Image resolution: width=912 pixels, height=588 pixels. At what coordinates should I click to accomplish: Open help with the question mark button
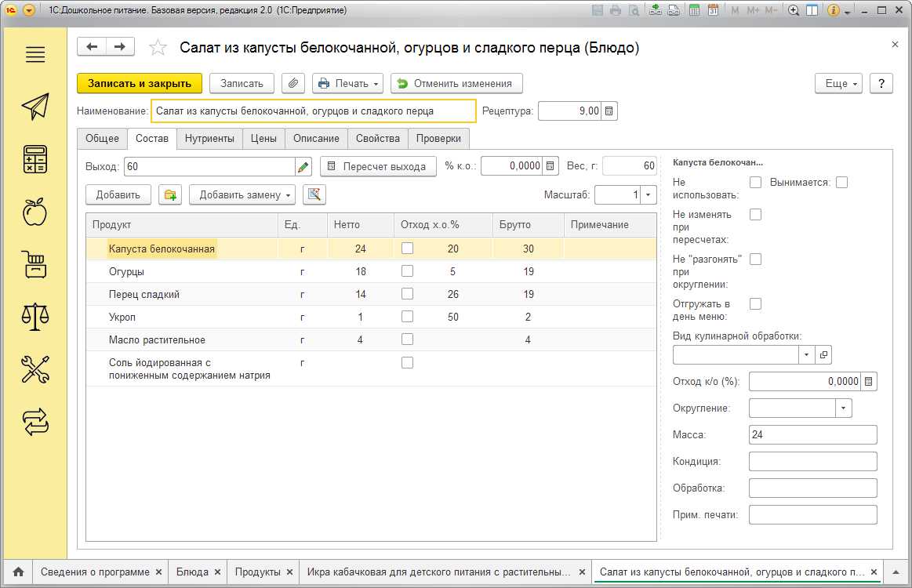881,83
